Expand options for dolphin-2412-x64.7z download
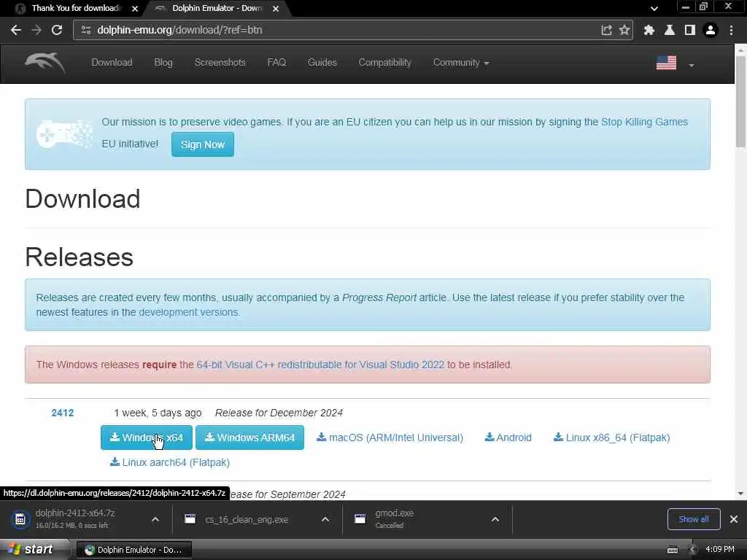Screen dimensions: 747x560 [155, 519]
